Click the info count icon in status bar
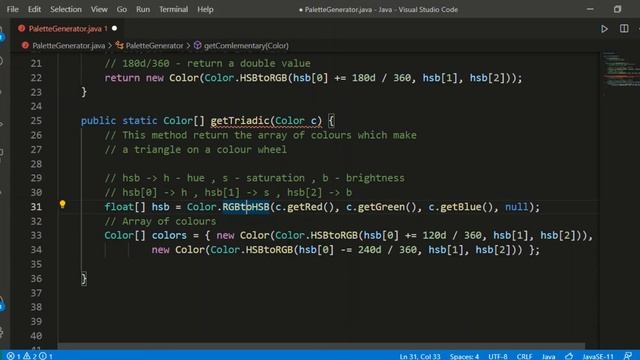This screenshot has height=360, width=640. 42,356
